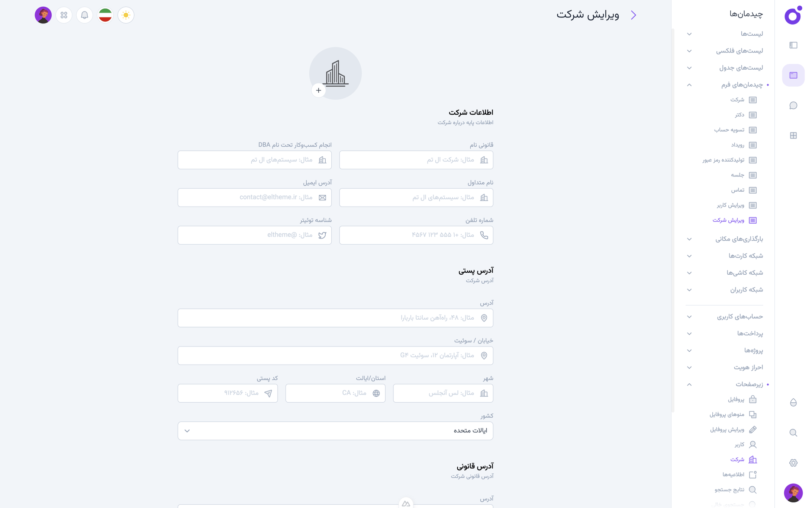812x508 pixels.
Task: Open the country dropdown showing ایالات متحده
Action: [x=335, y=431]
